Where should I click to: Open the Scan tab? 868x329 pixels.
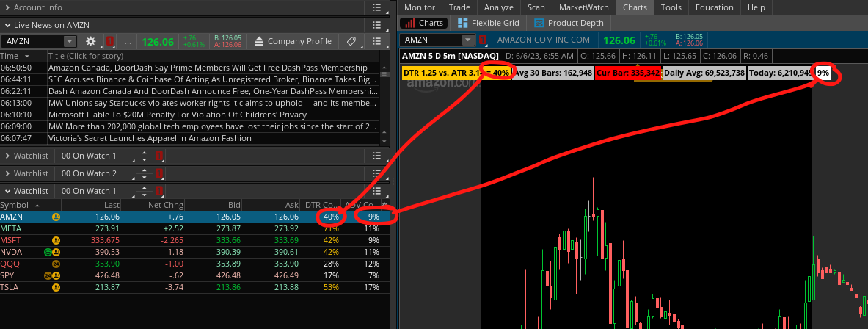[x=536, y=7]
